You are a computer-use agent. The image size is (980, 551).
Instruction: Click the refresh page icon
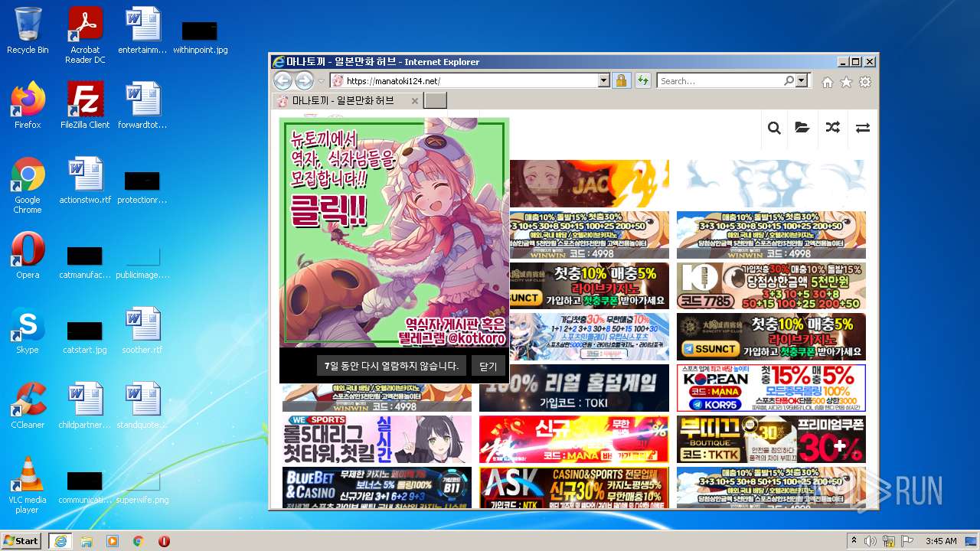[x=642, y=80]
